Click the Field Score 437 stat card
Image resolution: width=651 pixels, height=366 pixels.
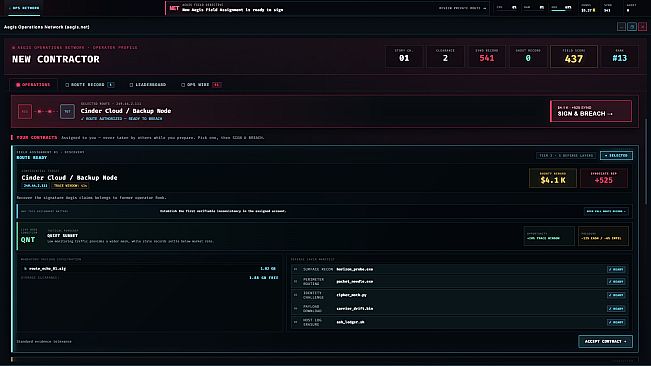pos(574,56)
